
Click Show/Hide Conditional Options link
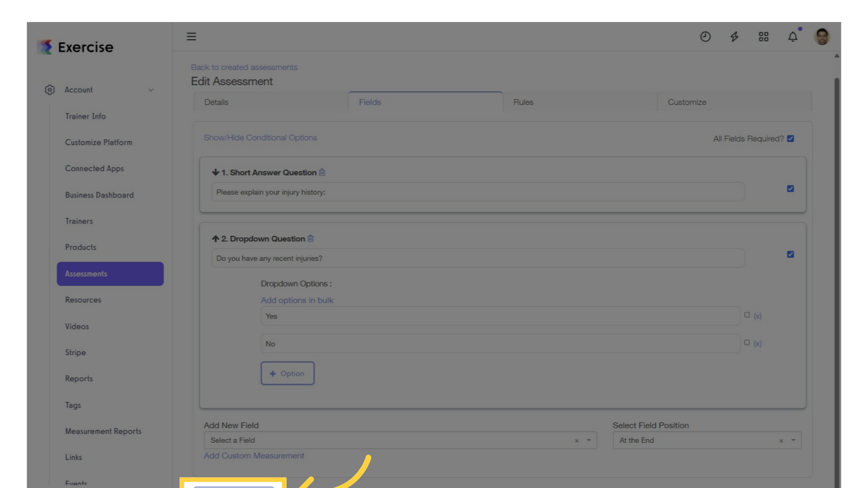pos(260,138)
